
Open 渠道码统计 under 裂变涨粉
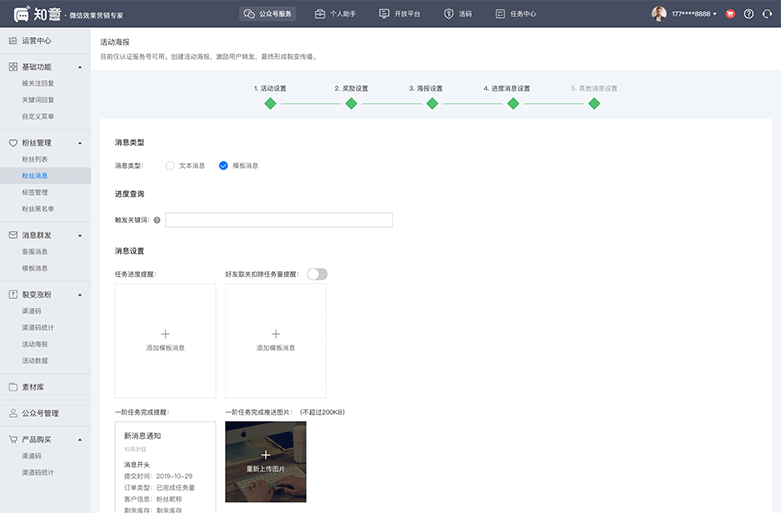(38, 327)
